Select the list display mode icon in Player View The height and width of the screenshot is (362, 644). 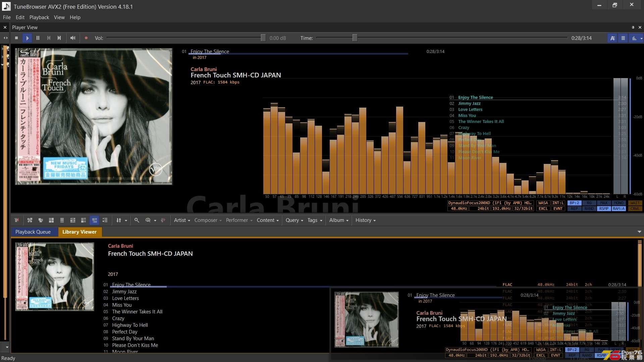[623, 38]
